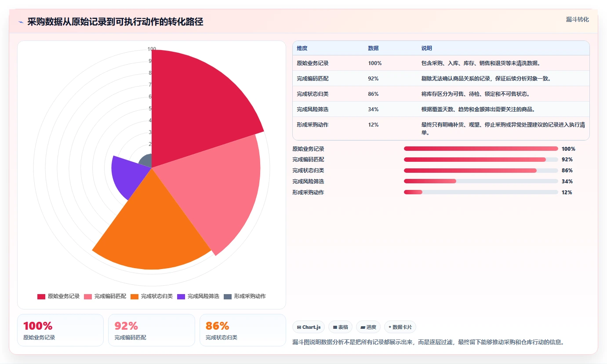607x364 pixels.
Task: Click the 完成状态归类 progress bar at 86%
Action: click(481, 171)
